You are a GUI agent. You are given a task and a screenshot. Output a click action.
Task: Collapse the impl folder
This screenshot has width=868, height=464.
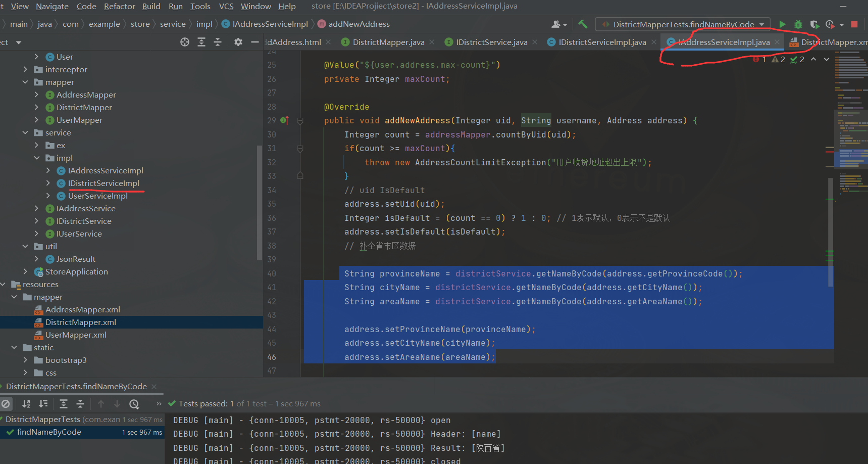click(x=36, y=158)
